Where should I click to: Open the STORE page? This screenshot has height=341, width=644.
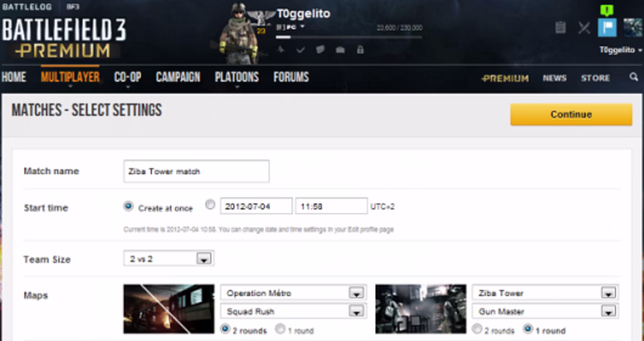pyautogui.click(x=595, y=78)
